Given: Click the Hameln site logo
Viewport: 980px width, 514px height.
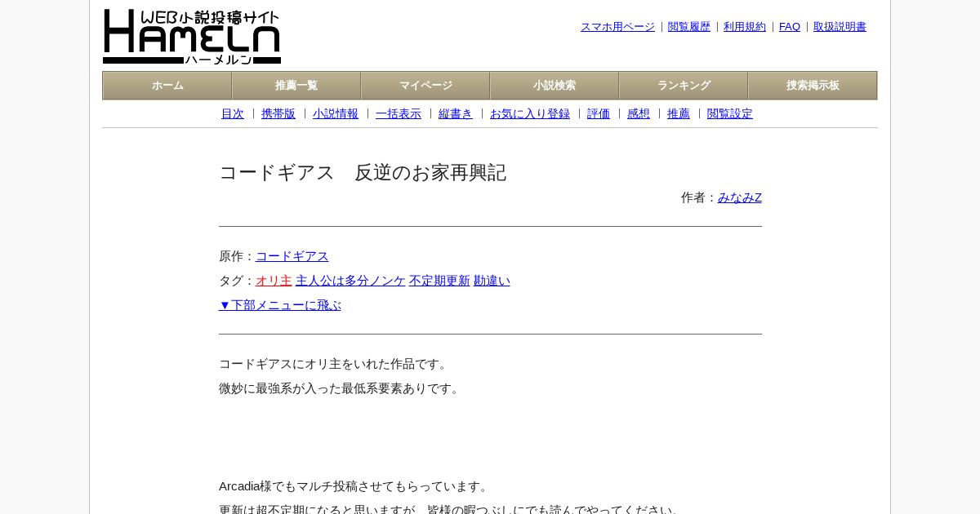Looking at the screenshot, I should coord(192,37).
